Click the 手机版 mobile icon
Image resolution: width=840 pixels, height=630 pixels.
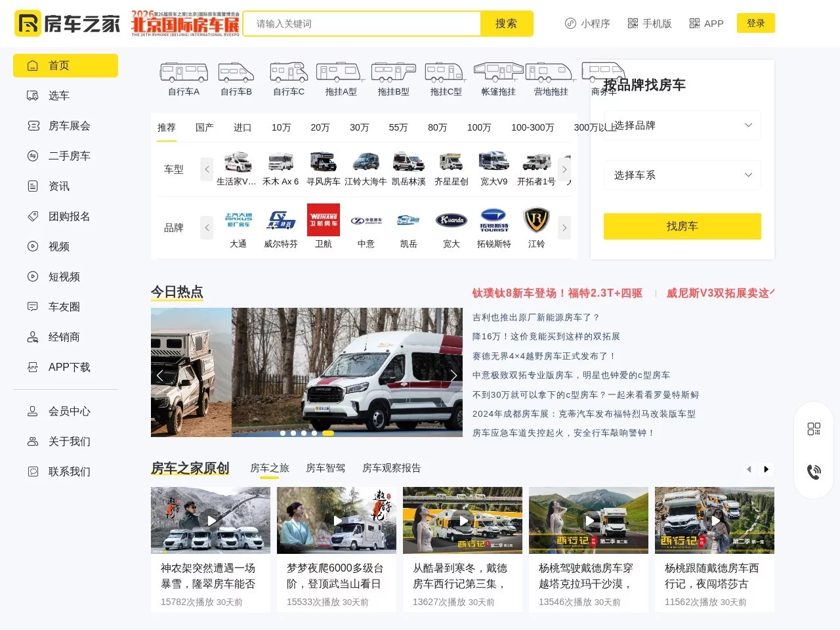point(633,23)
